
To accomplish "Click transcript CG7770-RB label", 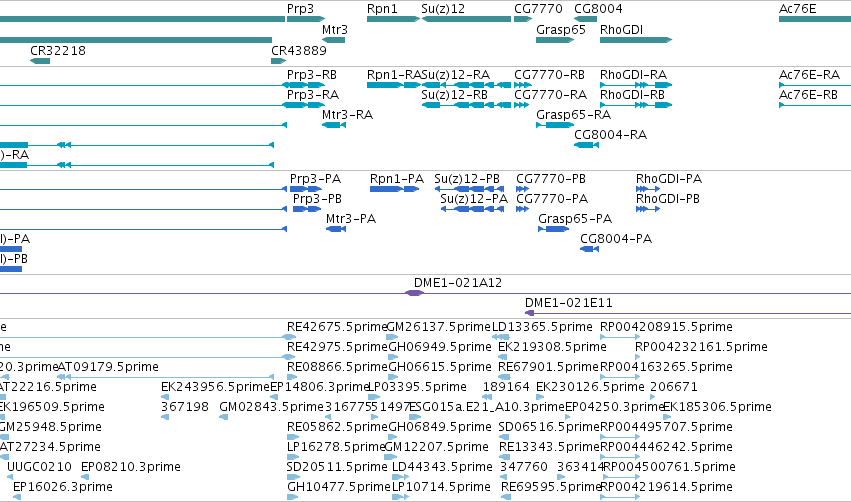I will point(549,74).
